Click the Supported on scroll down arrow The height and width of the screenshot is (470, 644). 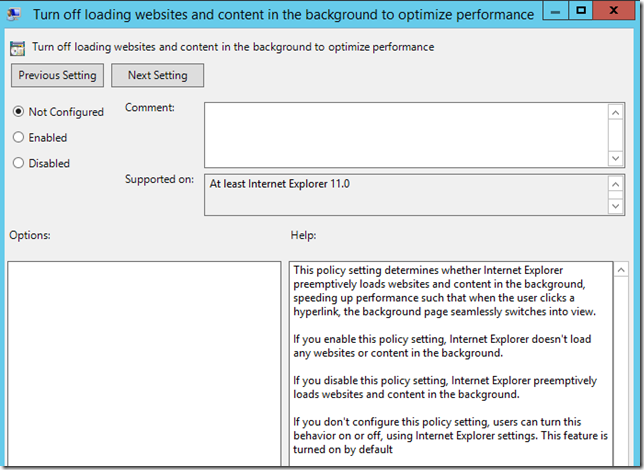[x=616, y=205]
